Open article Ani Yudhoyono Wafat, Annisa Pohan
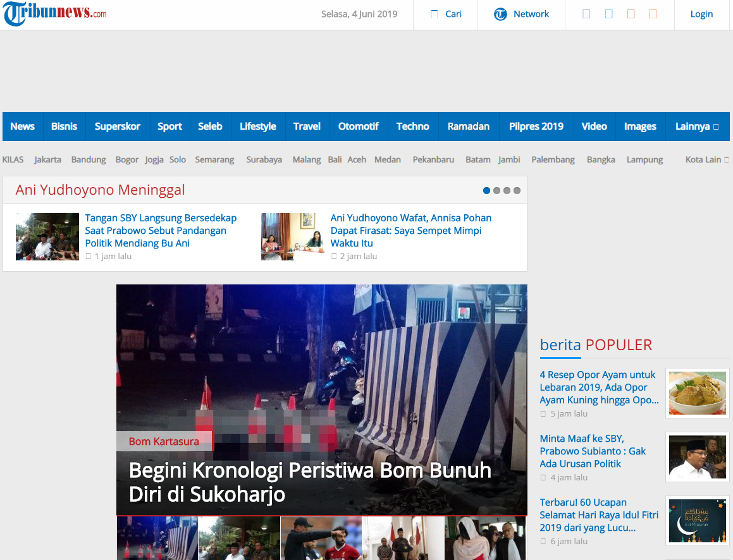Screen dimensions: 733x560 coord(411,231)
